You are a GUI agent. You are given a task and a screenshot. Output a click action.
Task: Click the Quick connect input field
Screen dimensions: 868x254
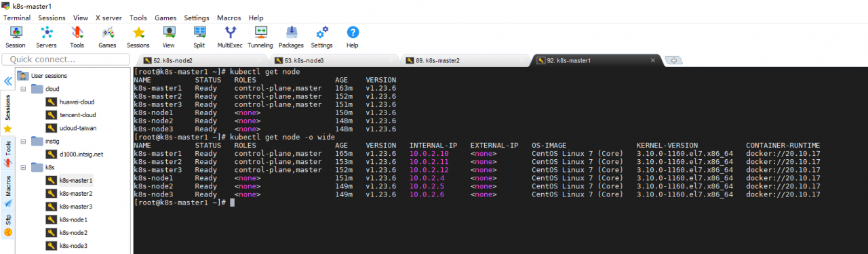coord(66,60)
